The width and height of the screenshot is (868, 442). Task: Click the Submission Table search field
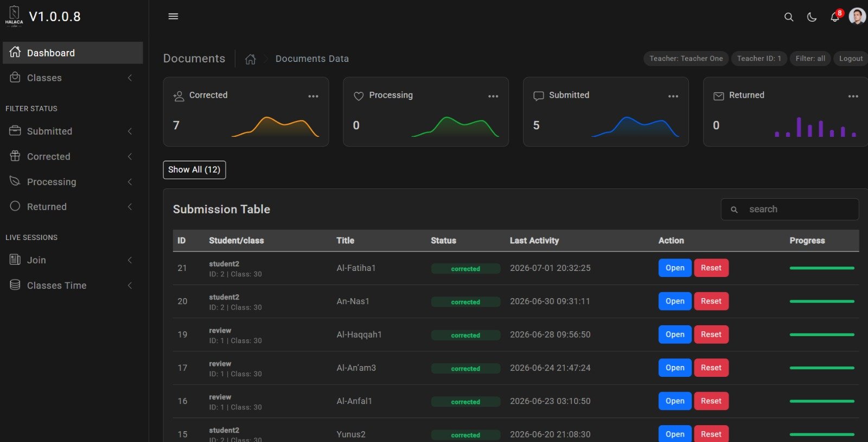[x=789, y=209]
